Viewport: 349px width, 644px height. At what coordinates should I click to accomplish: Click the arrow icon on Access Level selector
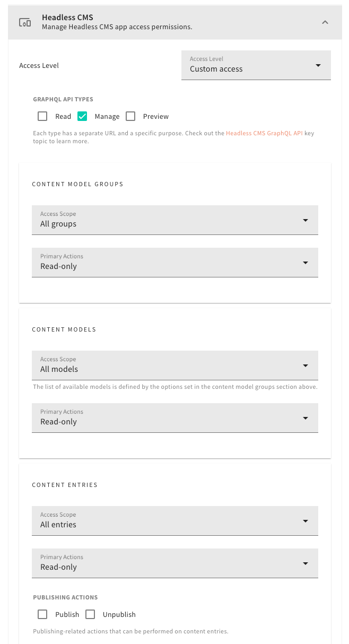tap(318, 65)
